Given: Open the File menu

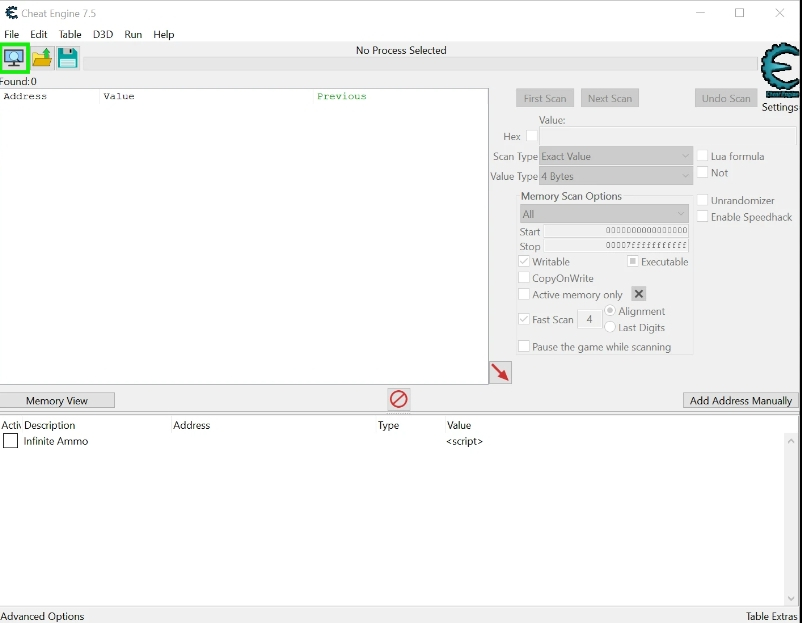Looking at the screenshot, I should (11, 34).
